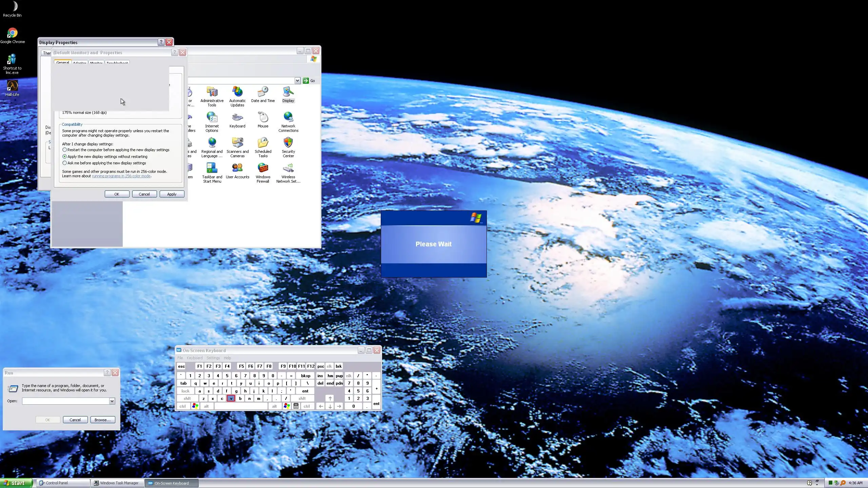Screen dimensions: 868x488
Task: Expand the Run dialog Open dropdown
Action: [112, 401]
